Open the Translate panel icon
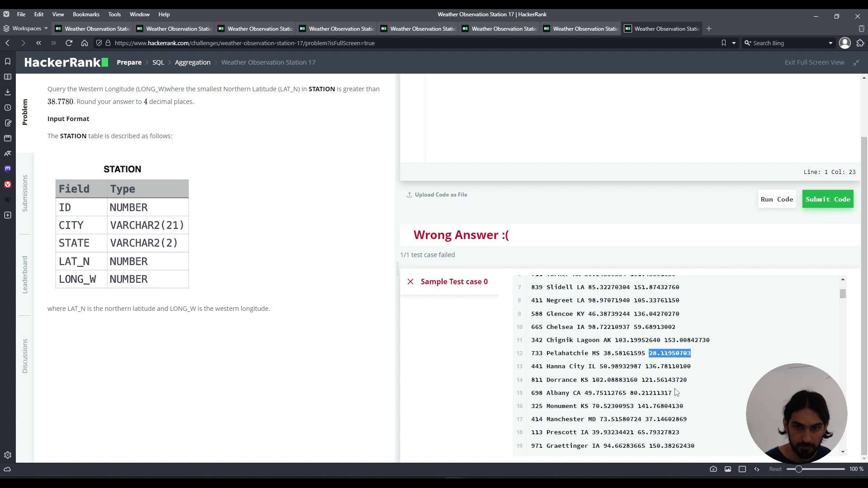868x488 pixels. 7,154
